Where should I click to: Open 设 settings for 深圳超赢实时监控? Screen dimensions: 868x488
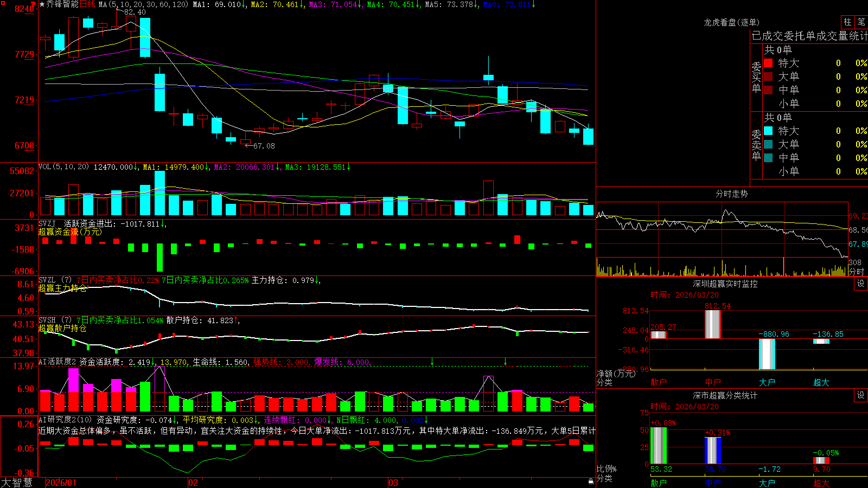861,284
